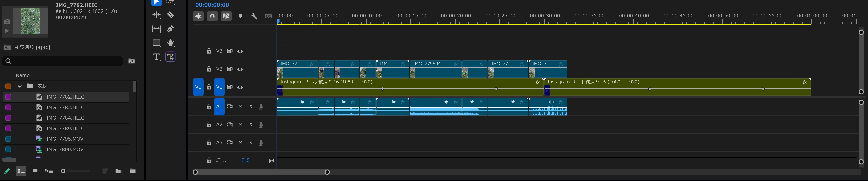Open the sort icons menu in Project panel
Screen dimensions: 868x181
pos(105,171)
